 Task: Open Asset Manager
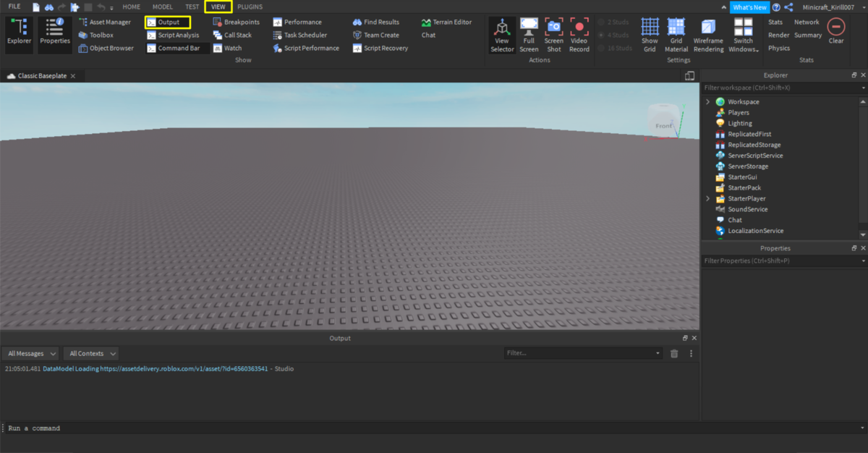point(105,22)
